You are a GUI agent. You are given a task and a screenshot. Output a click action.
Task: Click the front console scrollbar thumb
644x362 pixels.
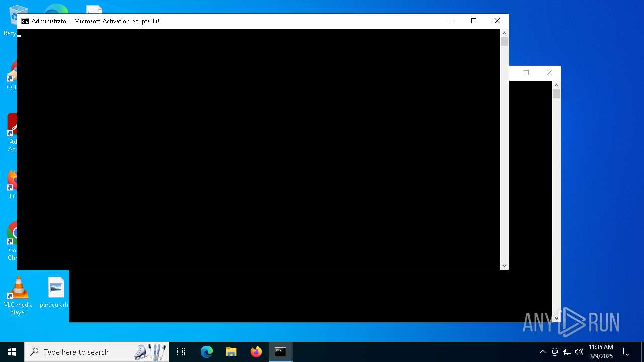[x=504, y=41]
